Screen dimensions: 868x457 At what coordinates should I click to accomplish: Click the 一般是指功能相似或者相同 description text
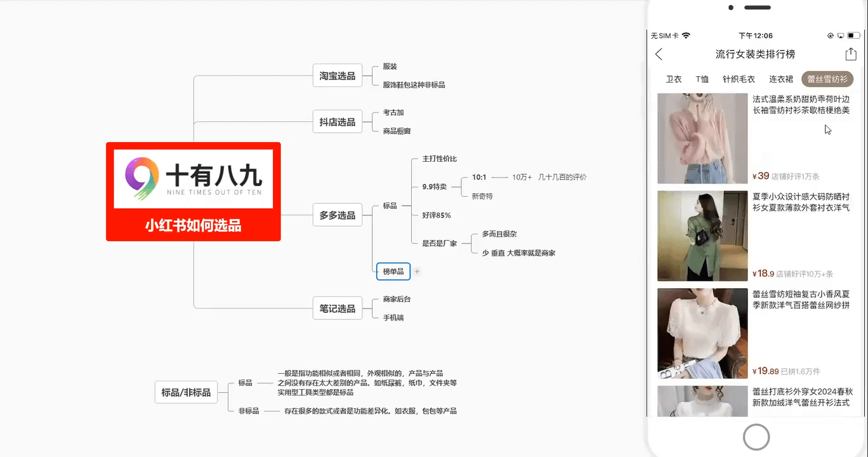coord(367,383)
